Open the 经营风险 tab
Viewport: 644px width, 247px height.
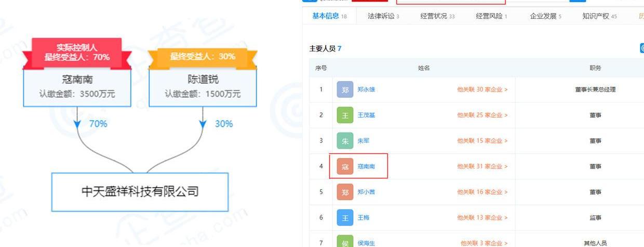491,16
